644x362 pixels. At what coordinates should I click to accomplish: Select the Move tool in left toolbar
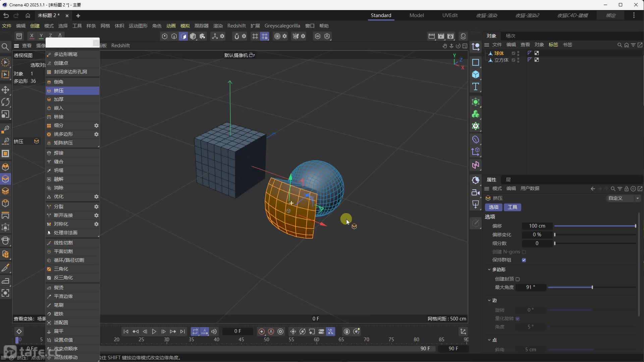tap(5, 90)
